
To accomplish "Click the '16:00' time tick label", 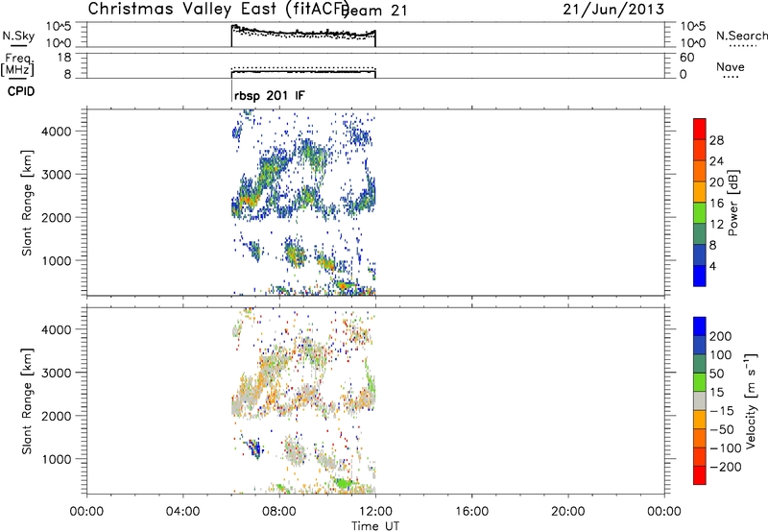I will click(471, 512).
